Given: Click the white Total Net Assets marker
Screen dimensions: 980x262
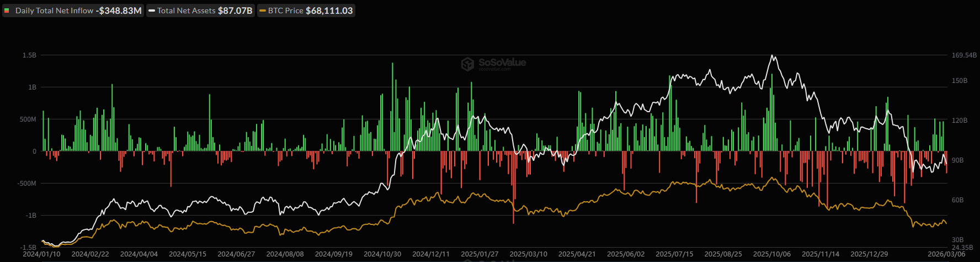Looking at the screenshot, I should coord(152,11).
